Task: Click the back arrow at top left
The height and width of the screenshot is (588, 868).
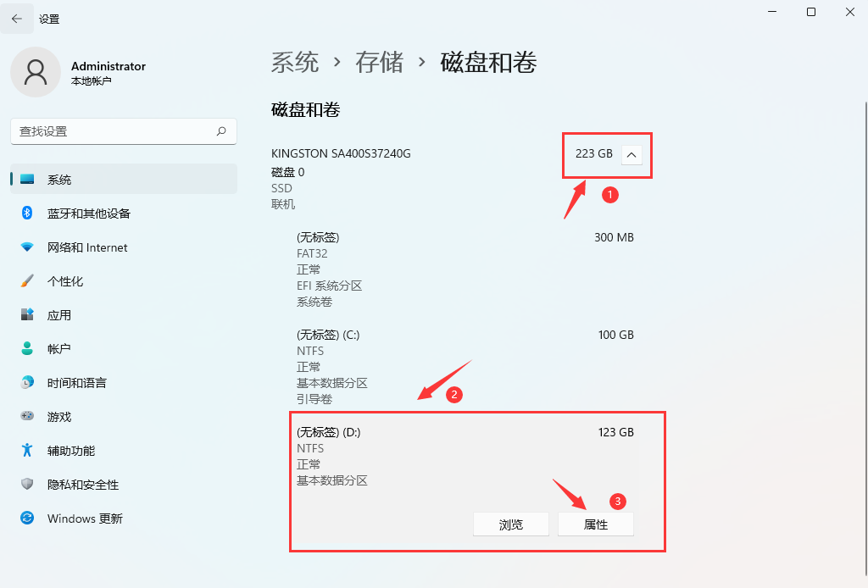Action: pyautogui.click(x=17, y=18)
